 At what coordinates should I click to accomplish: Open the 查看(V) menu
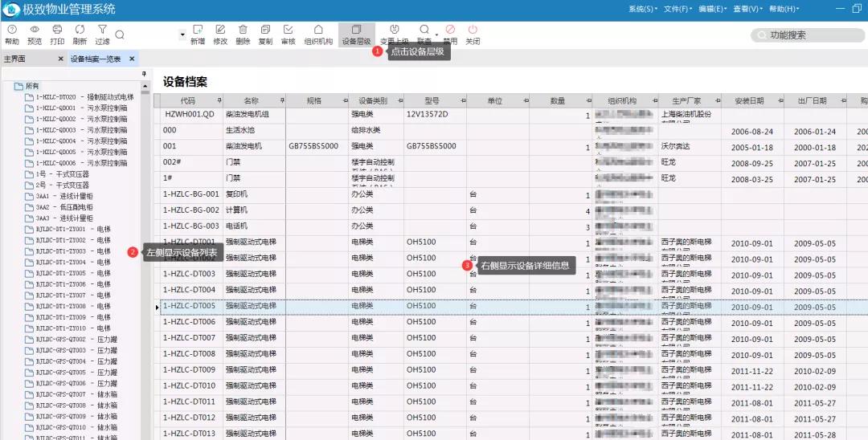coord(748,9)
